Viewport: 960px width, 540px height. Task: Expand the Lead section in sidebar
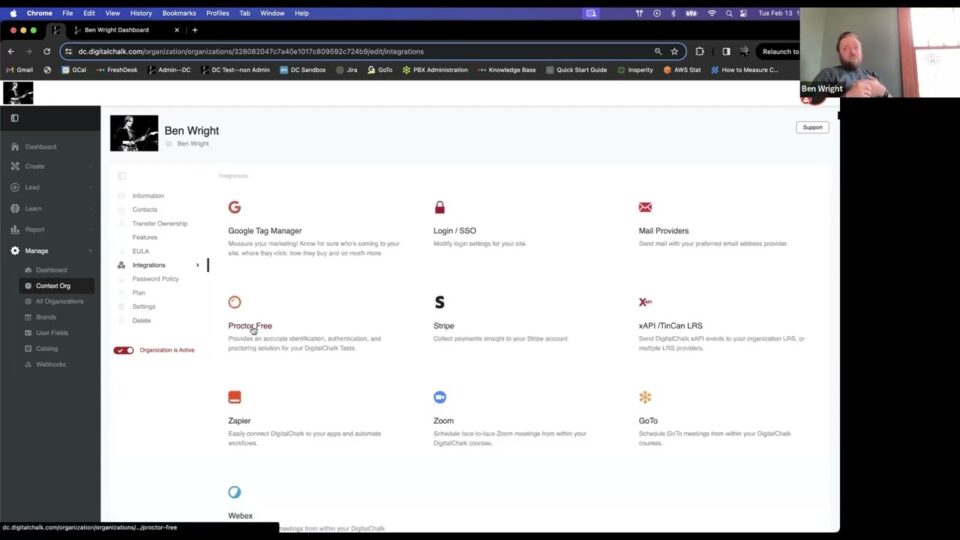pyautogui.click(x=91, y=187)
